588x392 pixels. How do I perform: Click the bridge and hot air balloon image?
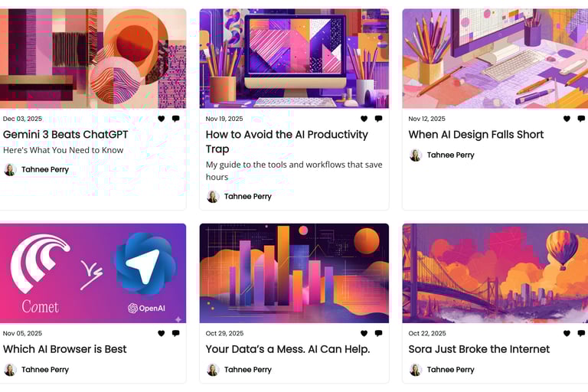click(x=495, y=273)
